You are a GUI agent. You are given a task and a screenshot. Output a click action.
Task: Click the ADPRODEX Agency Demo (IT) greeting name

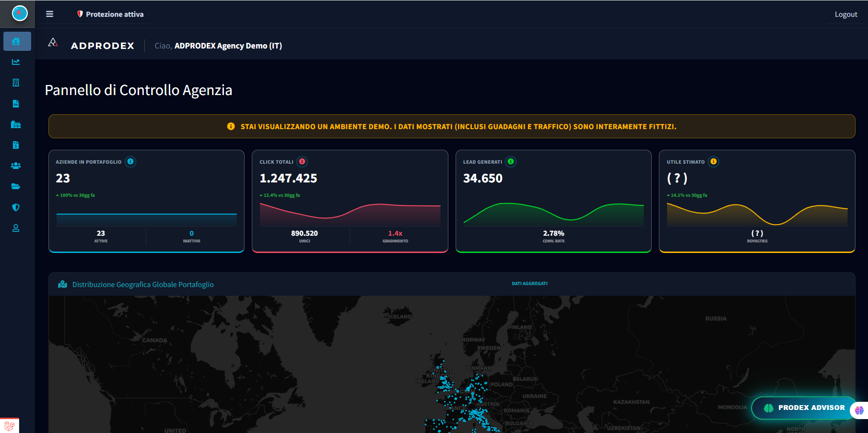pos(228,46)
